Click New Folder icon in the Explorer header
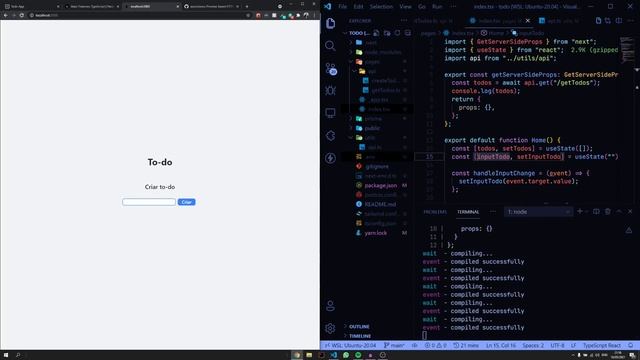Viewport: 640px width, 360px height. click(387, 33)
